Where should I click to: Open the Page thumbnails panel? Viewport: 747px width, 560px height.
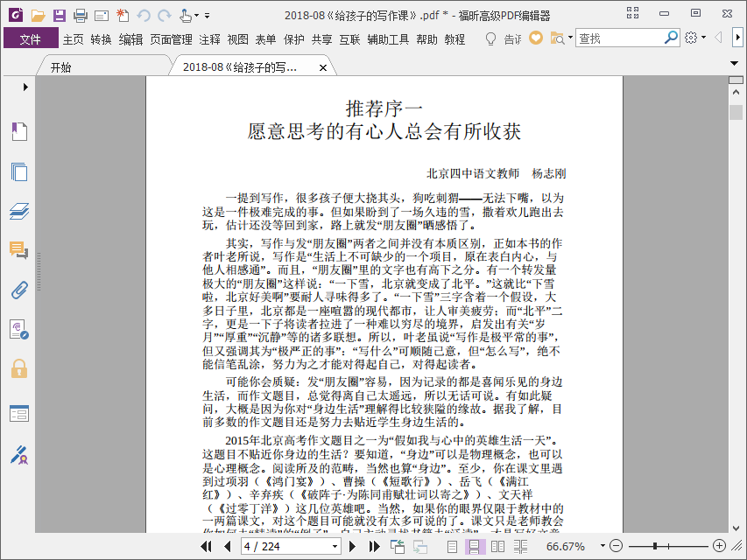[19, 171]
